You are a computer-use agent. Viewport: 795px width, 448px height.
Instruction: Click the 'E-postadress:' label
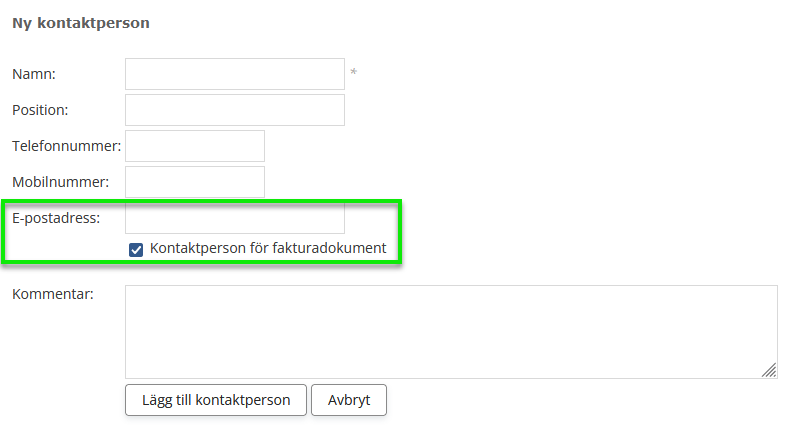[56, 216]
